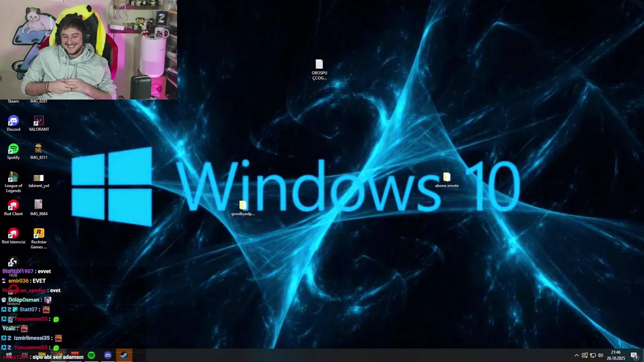This screenshot has height=362, width=644.
Task: Click the Chrome taskbar icon
Action: (x=58, y=355)
